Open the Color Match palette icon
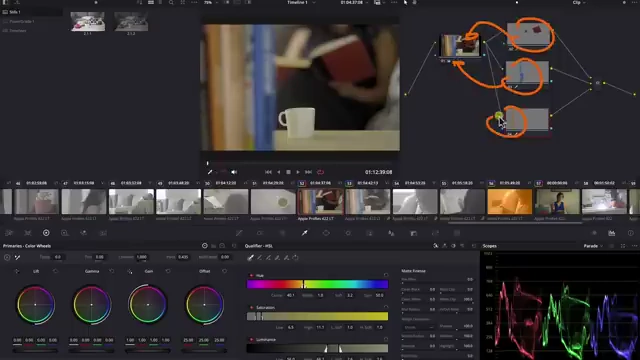The height and width of the screenshot is (360, 640). pos(28,233)
